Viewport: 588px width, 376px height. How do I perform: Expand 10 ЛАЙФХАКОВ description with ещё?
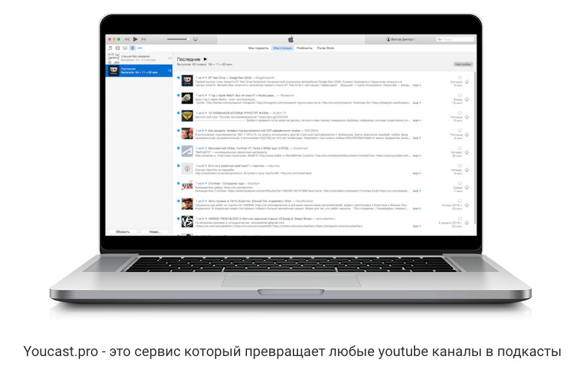click(x=417, y=120)
